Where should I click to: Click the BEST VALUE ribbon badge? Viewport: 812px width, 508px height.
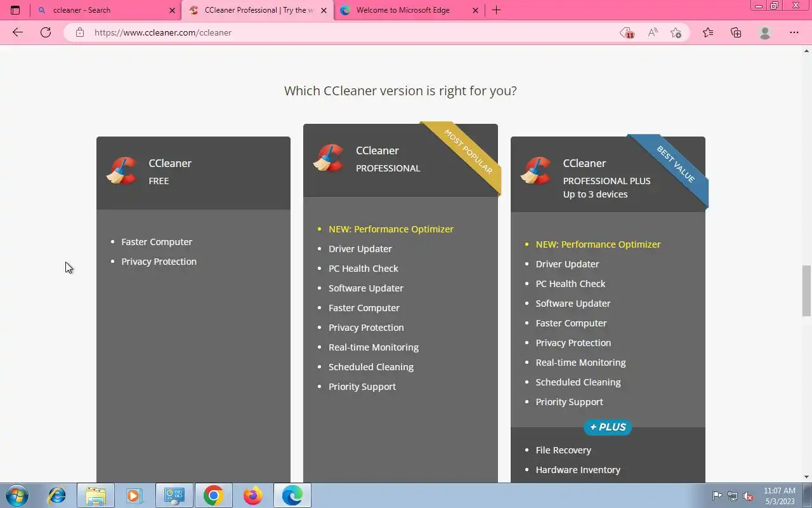point(676,164)
